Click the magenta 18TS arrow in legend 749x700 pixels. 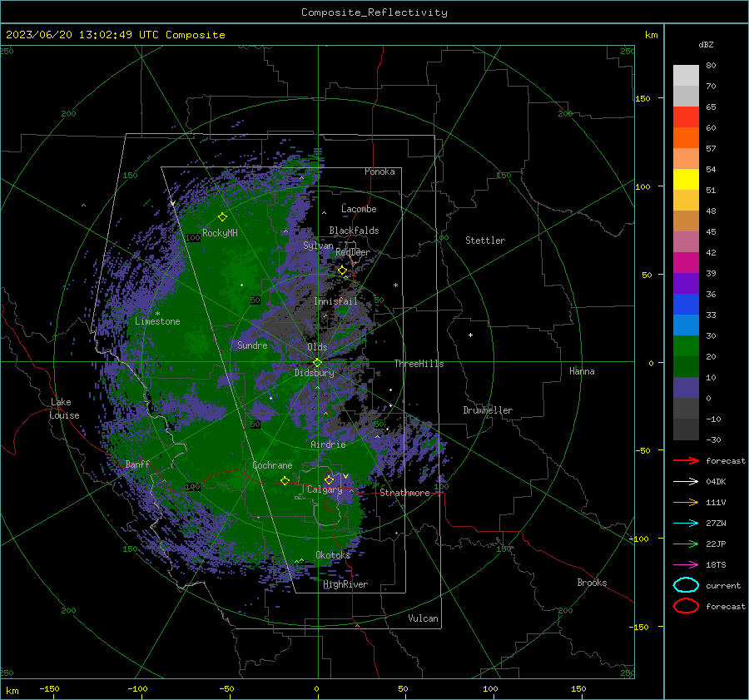(x=686, y=565)
